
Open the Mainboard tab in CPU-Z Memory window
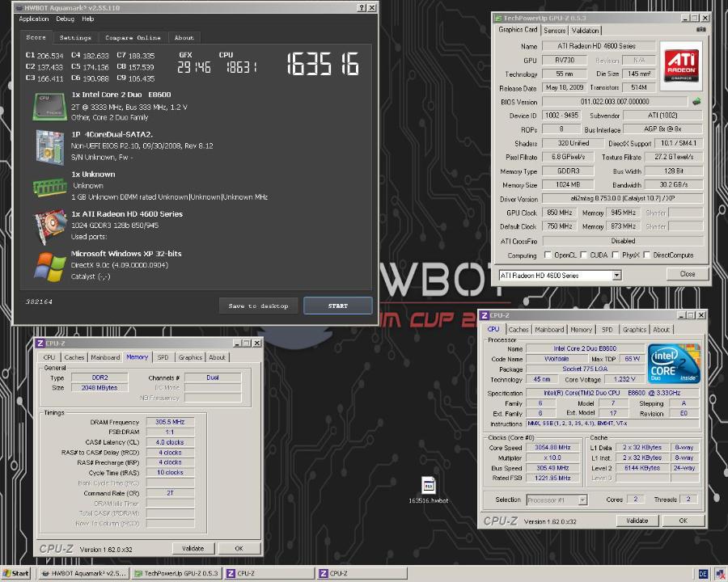[105, 357]
